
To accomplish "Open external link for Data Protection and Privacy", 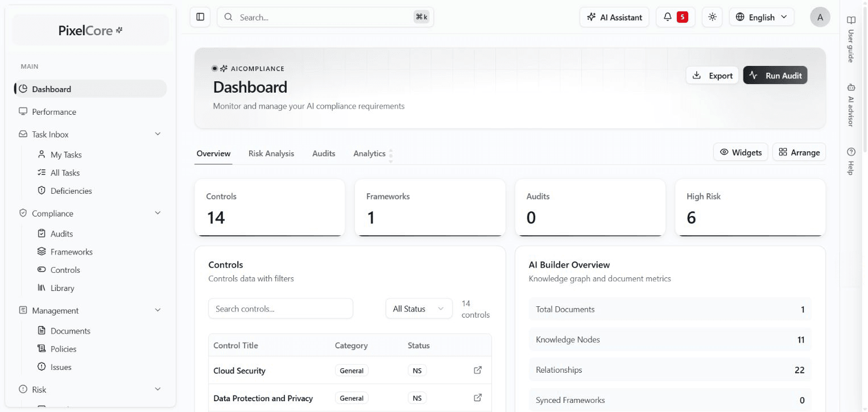I will coord(478,398).
